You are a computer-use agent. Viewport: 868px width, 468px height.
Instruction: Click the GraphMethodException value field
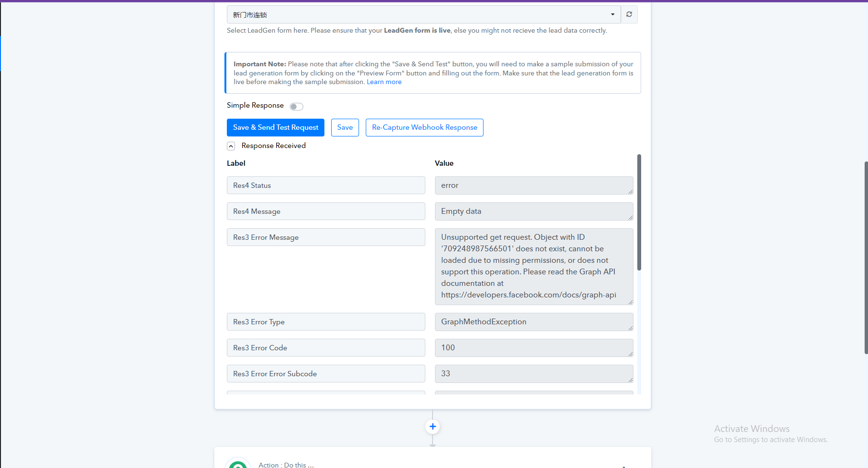pos(534,322)
